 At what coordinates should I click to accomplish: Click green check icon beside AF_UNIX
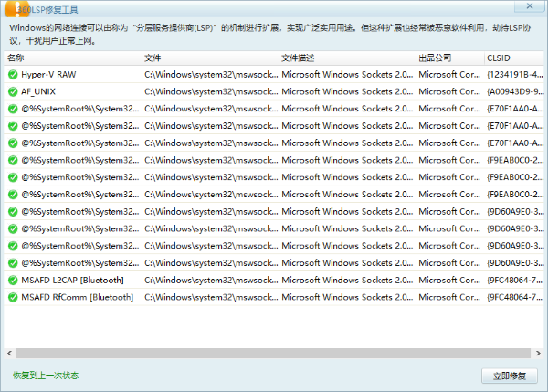[13, 91]
